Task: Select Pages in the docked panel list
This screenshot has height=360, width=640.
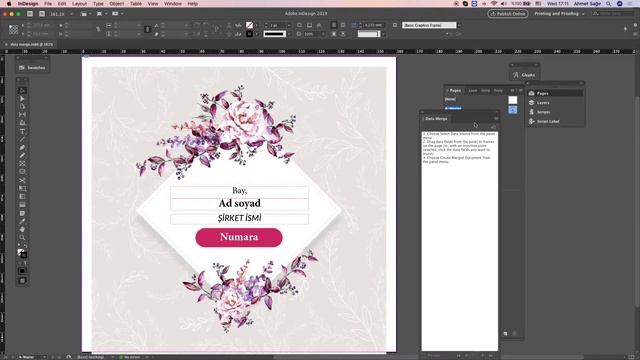Action: click(555, 93)
